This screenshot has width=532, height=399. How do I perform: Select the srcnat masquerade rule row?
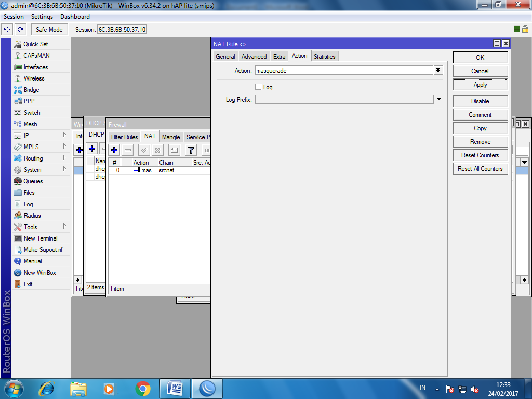pos(159,170)
